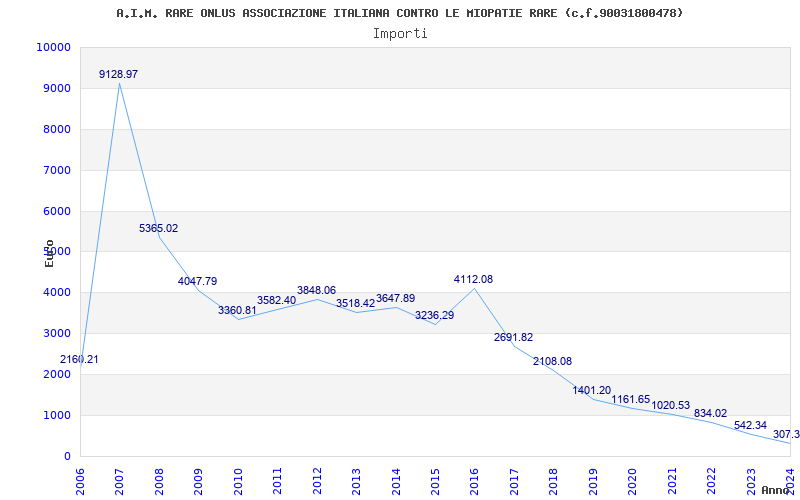Select the 9000 y-axis tick
Image resolution: width=800 pixels, height=500 pixels.
tap(57, 88)
